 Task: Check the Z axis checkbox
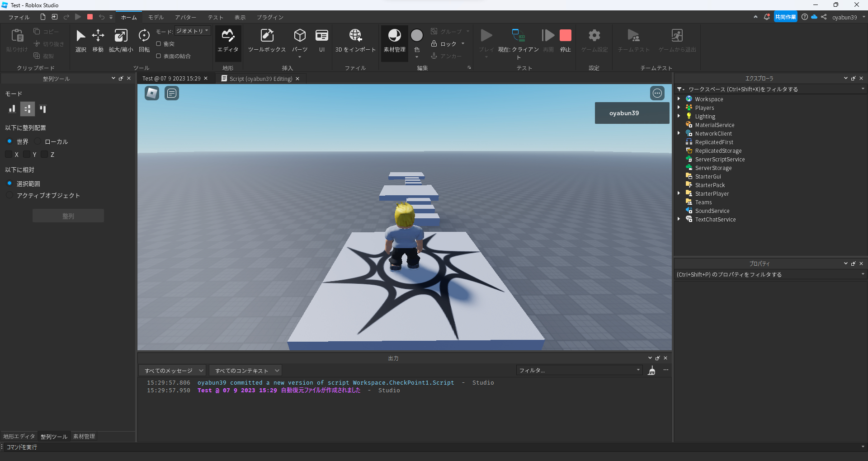(x=44, y=155)
